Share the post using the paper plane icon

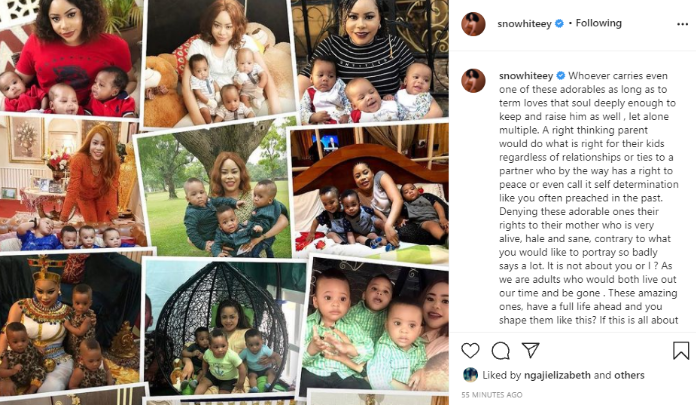pos(530,350)
